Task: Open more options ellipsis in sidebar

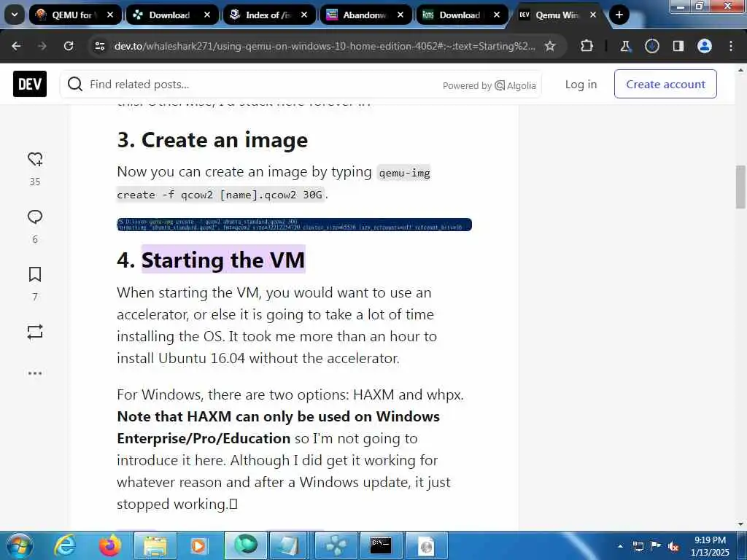Action: [x=35, y=373]
